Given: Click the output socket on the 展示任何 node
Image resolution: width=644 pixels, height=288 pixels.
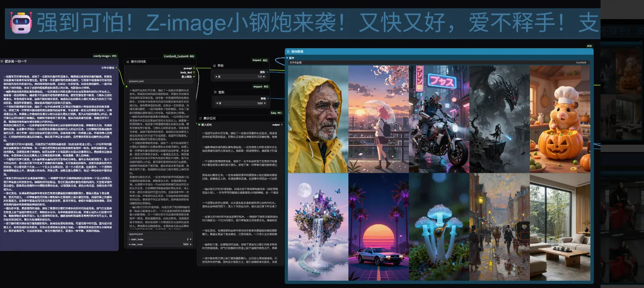Looking at the screenshot, I should pos(282,125).
